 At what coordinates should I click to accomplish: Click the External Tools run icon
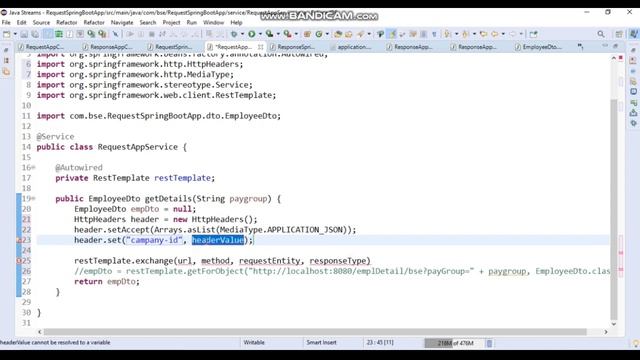click(287, 34)
